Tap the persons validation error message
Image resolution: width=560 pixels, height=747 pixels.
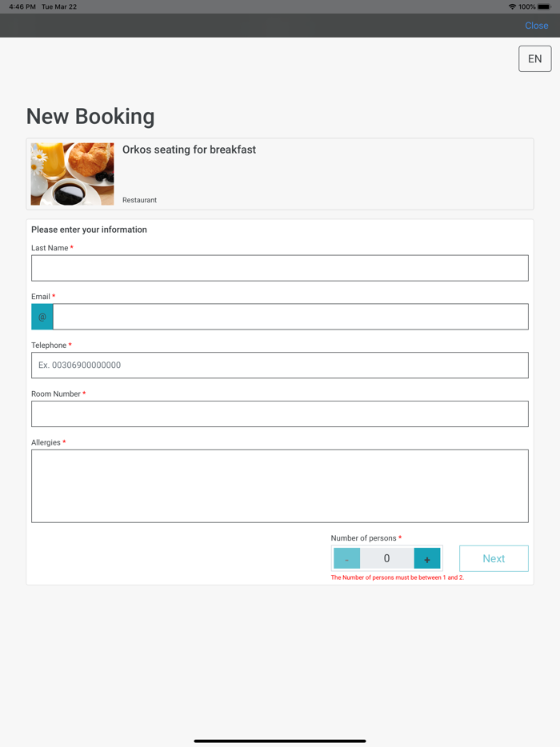pyautogui.click(x=397, y=577)
